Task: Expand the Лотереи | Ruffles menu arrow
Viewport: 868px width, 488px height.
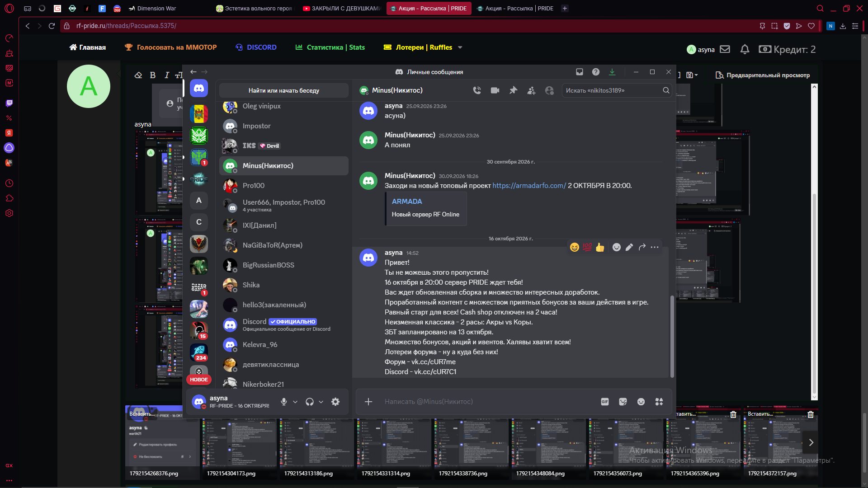Action: 460,47
